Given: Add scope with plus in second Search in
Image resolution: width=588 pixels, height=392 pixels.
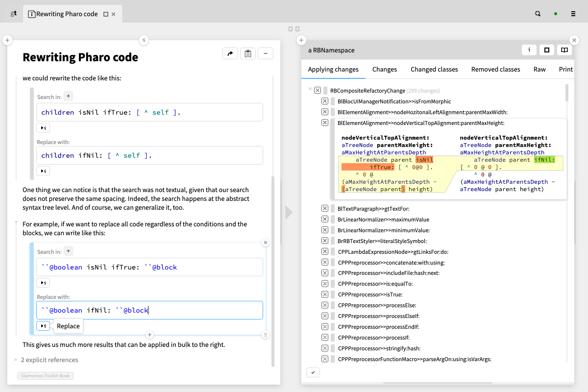Looking at the screenshot, I should point(69,251).
